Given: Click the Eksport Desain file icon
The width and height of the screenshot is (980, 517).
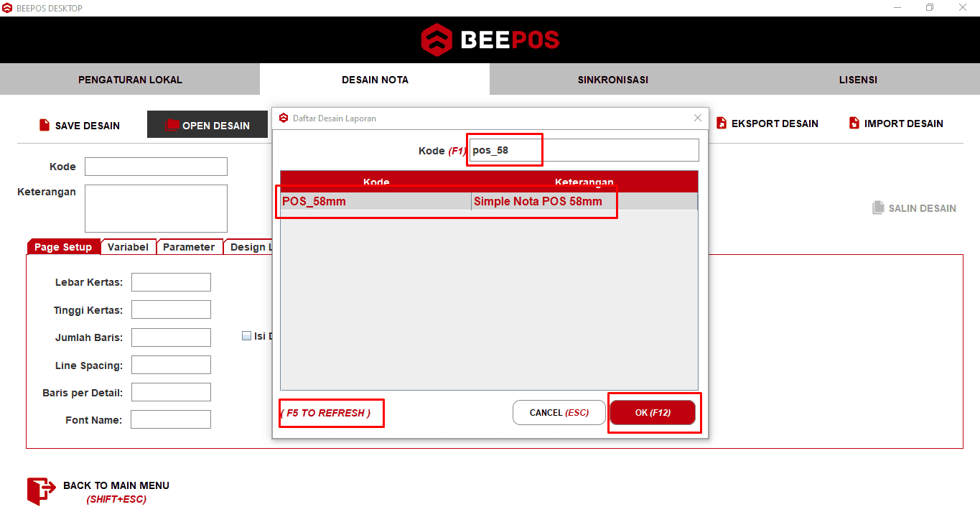Looking at the screenshot, I should (x=722, y=124).
